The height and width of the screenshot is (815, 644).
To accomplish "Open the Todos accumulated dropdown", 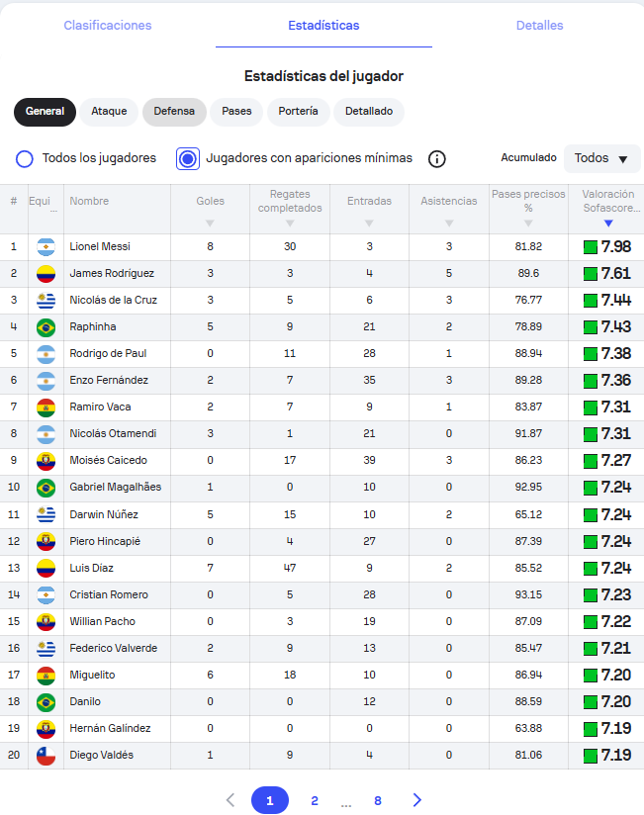I will click(601, 158).
